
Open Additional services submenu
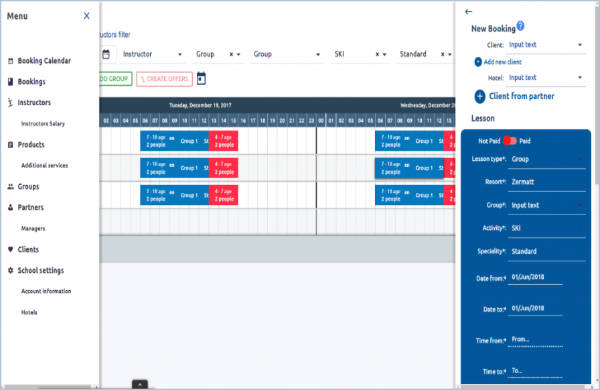tap(44, 165)
